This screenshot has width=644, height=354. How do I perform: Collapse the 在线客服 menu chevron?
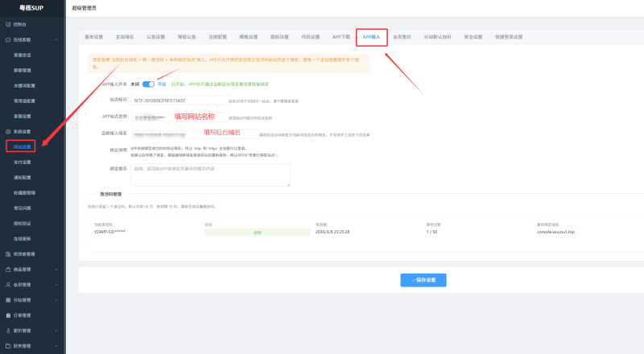tap(56, 39)
